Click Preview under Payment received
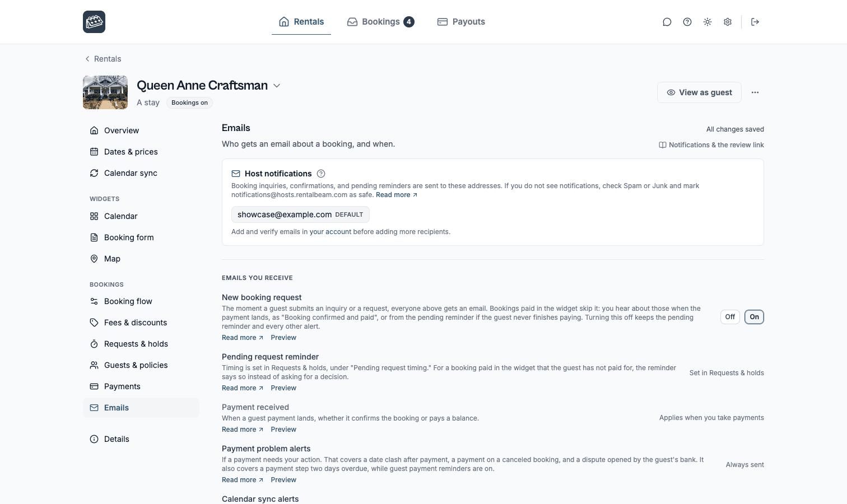Screen dimensions: 847x504 283,430
